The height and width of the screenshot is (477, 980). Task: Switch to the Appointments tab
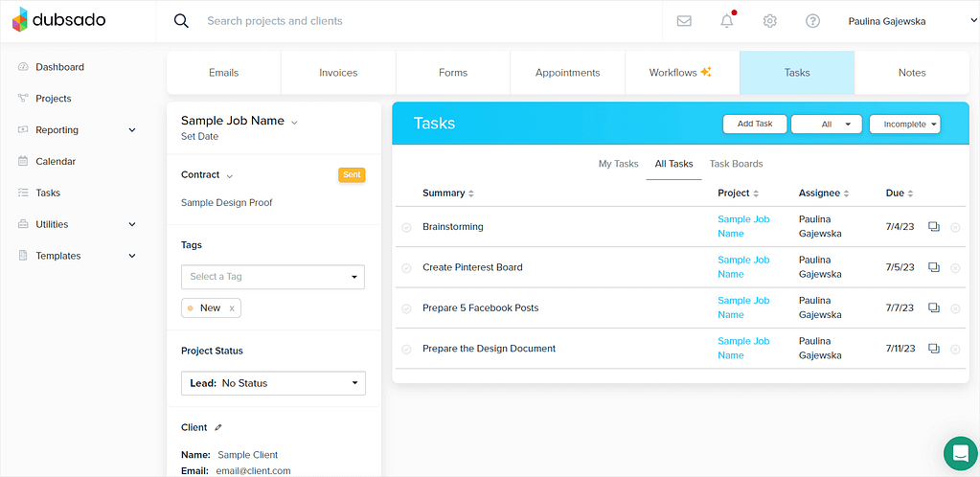(567, 73)
